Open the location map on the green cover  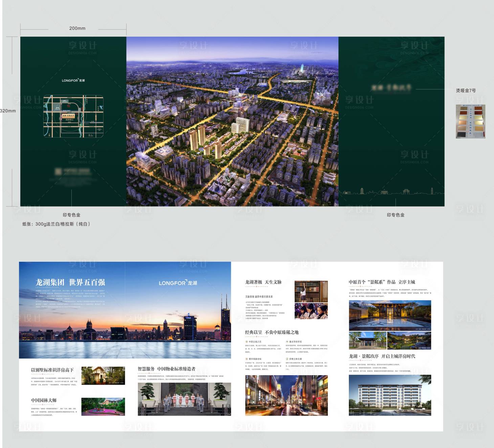pos(73,116)
